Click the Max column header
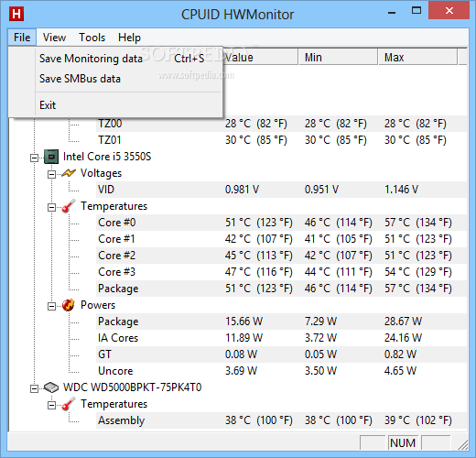Viewport: 476px width, 458px height. (417, 57)
